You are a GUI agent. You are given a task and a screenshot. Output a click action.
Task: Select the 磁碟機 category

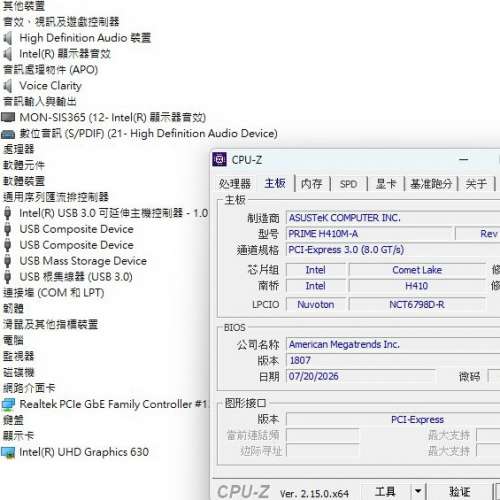tap(18, 372)
